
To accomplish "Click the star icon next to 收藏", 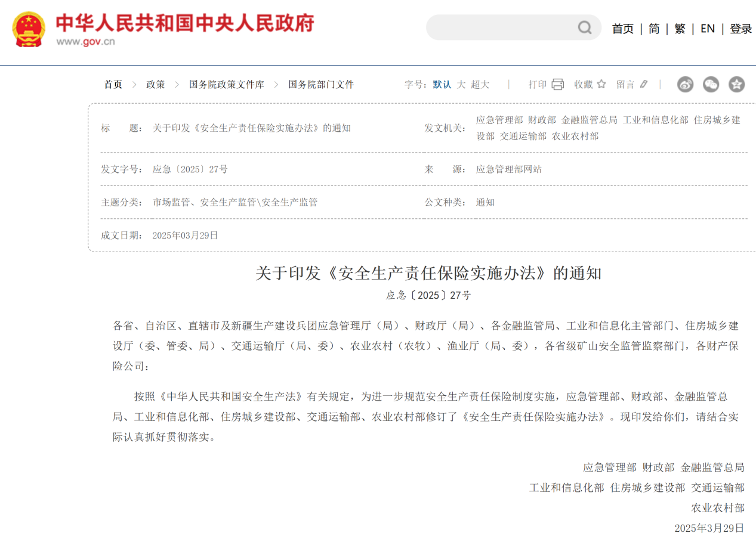I will pos(601,85).
